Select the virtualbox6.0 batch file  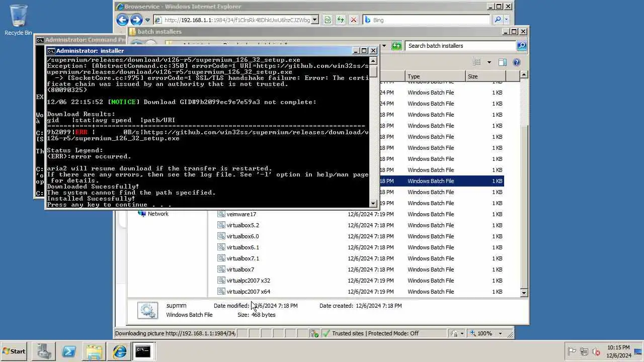point(243,236)
